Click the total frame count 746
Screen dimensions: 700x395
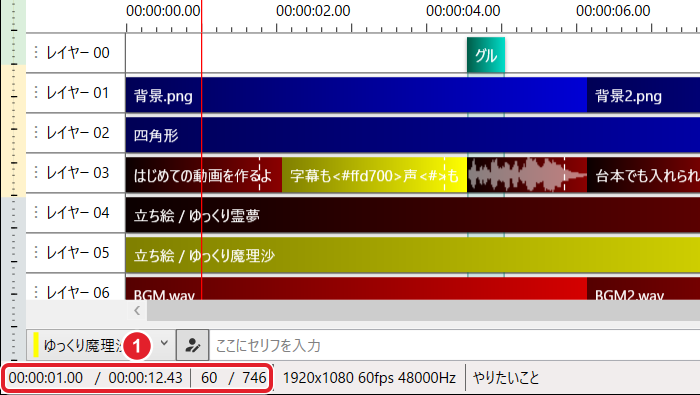254,378
